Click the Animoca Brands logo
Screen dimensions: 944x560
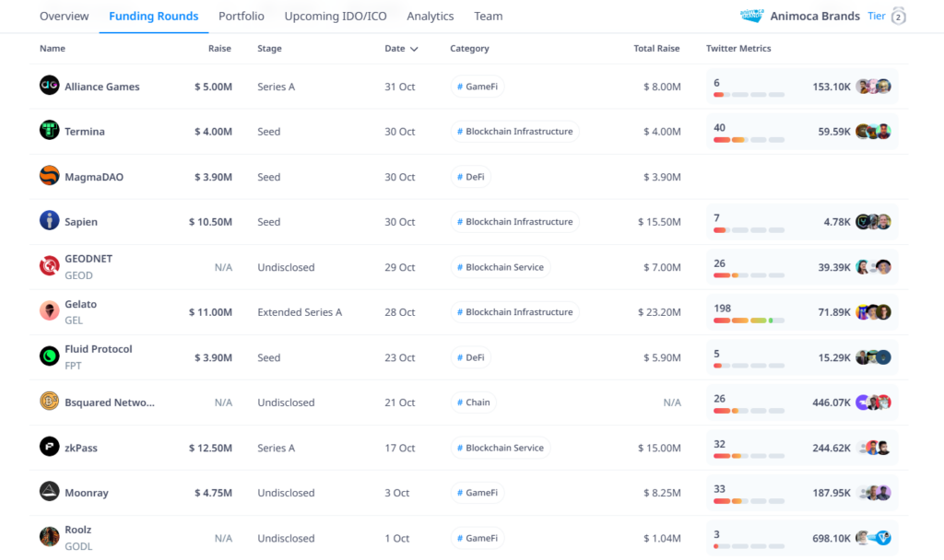(751, 16)
